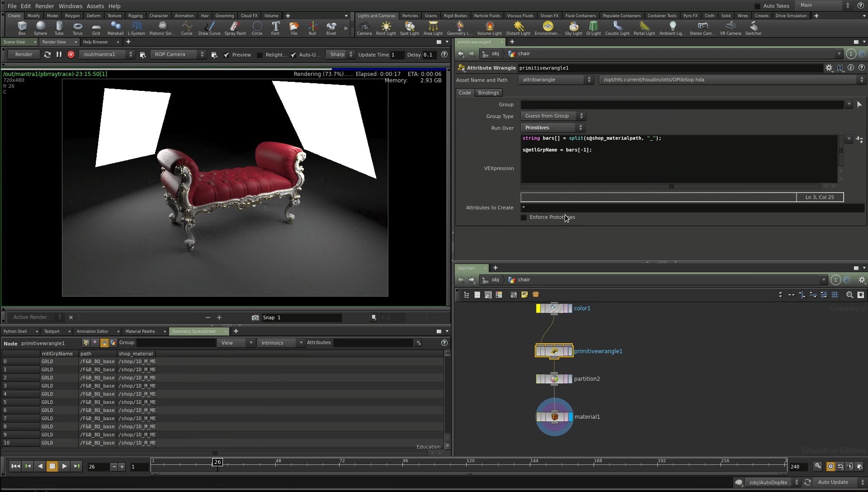Open the Run Over dropdown
868x492 pixels.
(552, 128)
